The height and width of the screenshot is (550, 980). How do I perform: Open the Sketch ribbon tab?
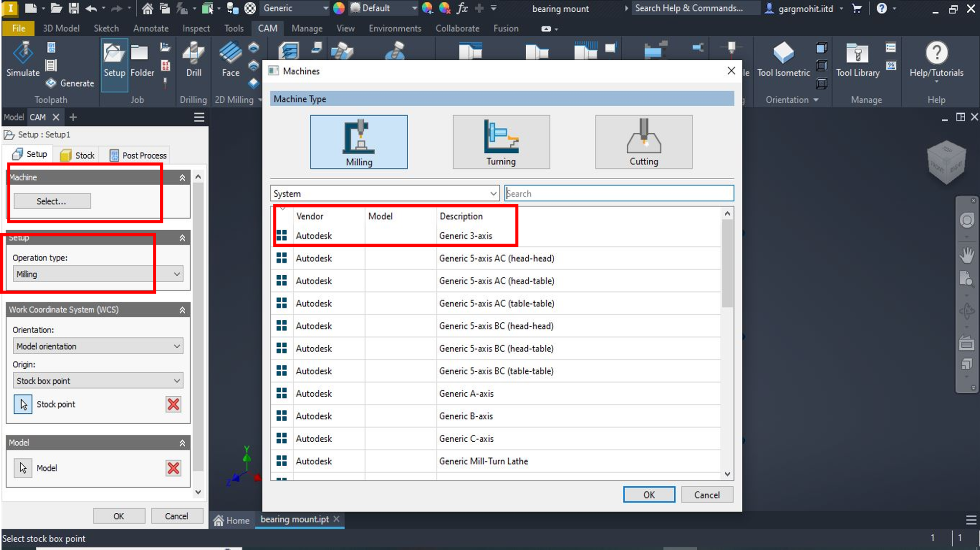click(x=106, y=28)
